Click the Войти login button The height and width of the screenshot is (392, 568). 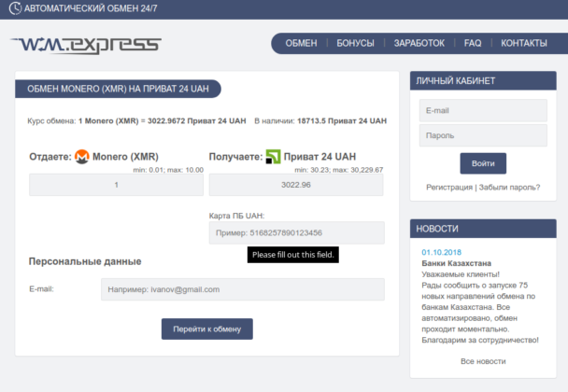(483, 163)
